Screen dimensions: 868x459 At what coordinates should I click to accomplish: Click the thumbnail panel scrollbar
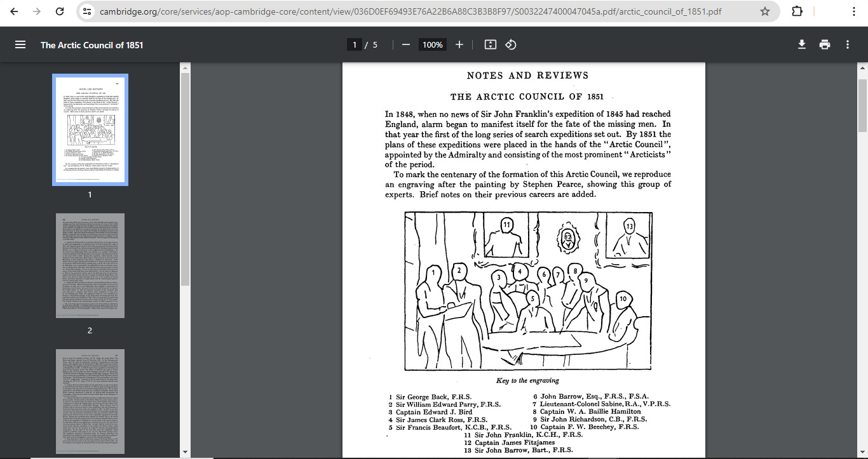coord(186,180)
